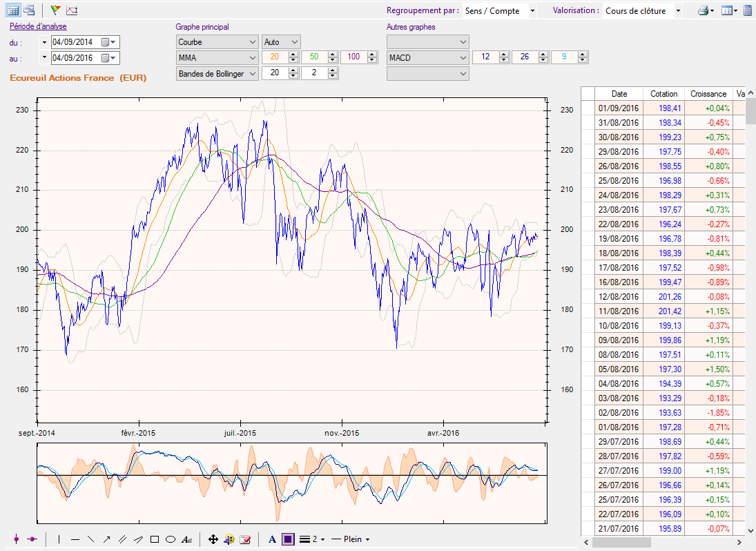Toggle the table view button in toolbar
The width and height of the screenshot is (756, 551).
[13, 10]
